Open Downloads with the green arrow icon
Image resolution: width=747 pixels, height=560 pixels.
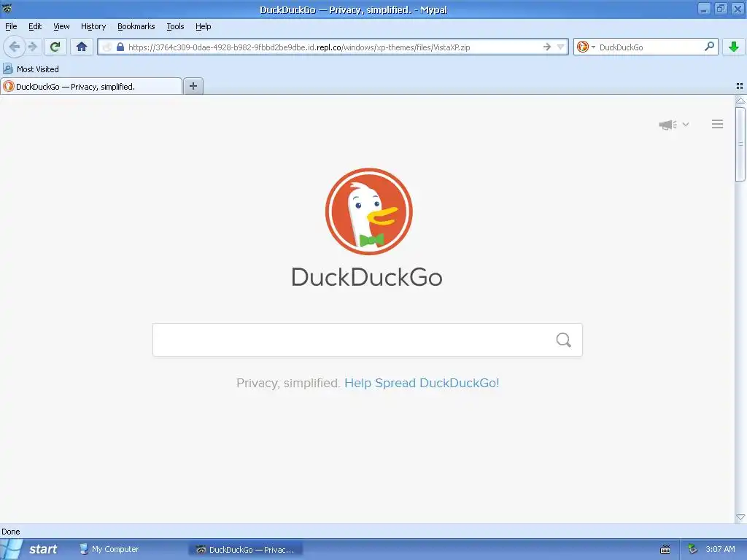[734, 47]
